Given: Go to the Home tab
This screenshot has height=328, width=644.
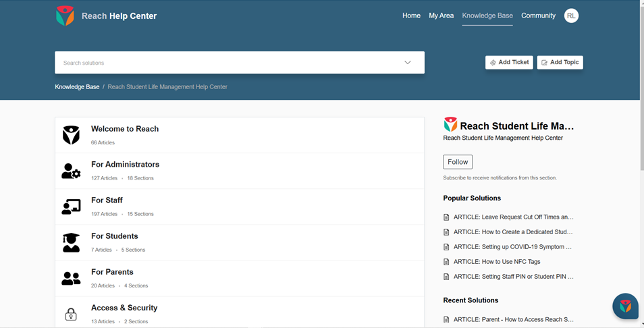Looking at the screenshot, I should coord(411,16).
